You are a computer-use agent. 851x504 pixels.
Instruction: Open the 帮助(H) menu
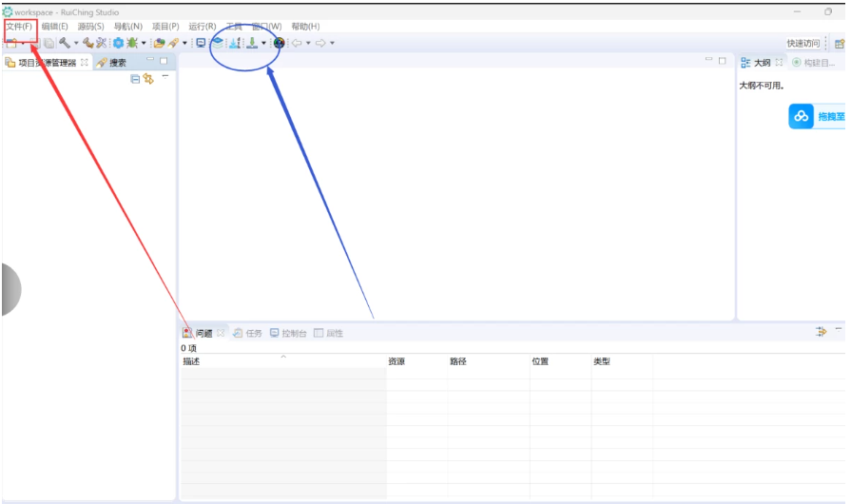305,26
